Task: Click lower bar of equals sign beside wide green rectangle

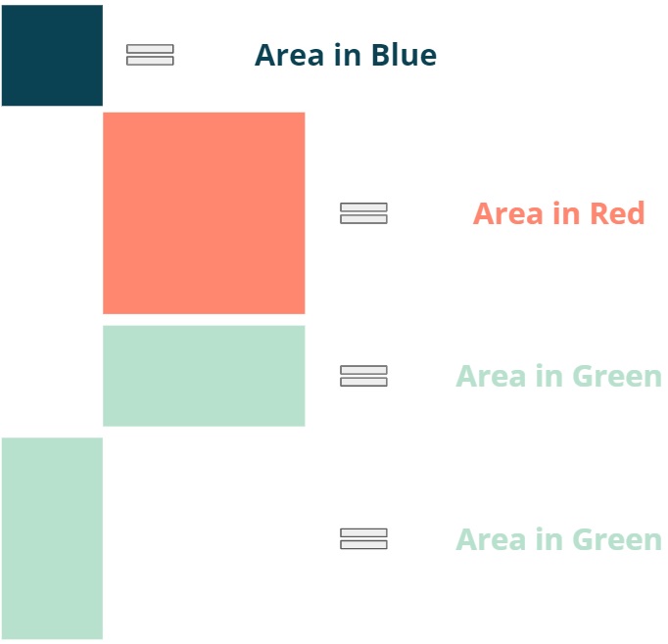Action: point(363,382)
